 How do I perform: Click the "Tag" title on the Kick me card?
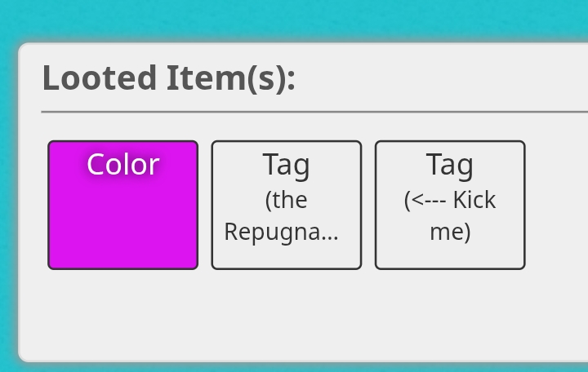tap(450, 165)
